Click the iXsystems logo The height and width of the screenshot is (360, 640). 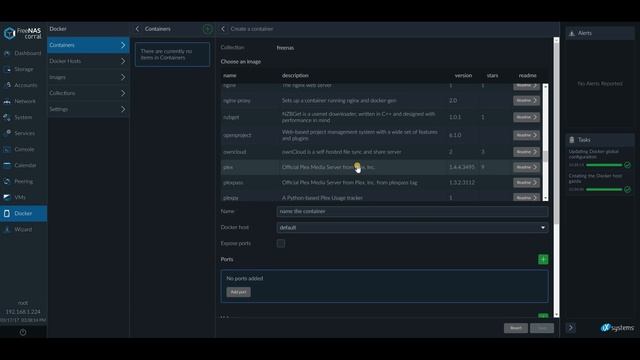click(617, 328)
